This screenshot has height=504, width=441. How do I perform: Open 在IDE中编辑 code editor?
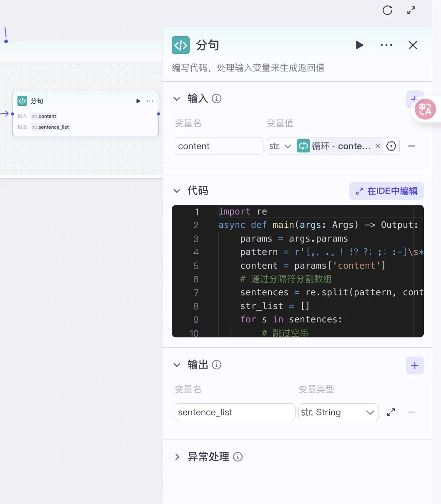pos(386,191)
